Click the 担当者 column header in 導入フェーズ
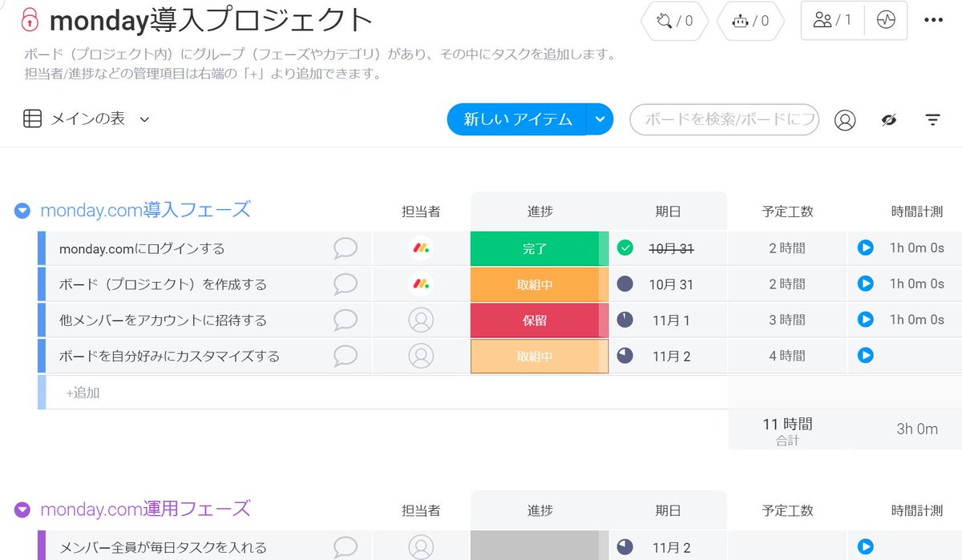 click(x=421, y=212)
